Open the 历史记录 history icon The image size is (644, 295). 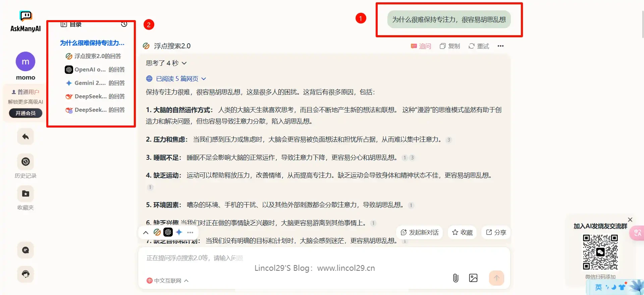click(25, 162)
